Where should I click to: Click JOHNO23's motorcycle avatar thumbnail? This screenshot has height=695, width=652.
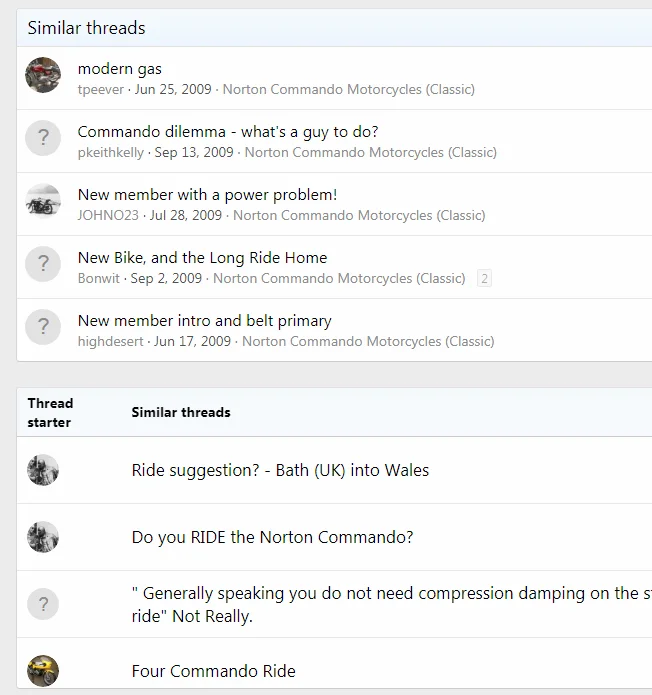pos(43,202)
